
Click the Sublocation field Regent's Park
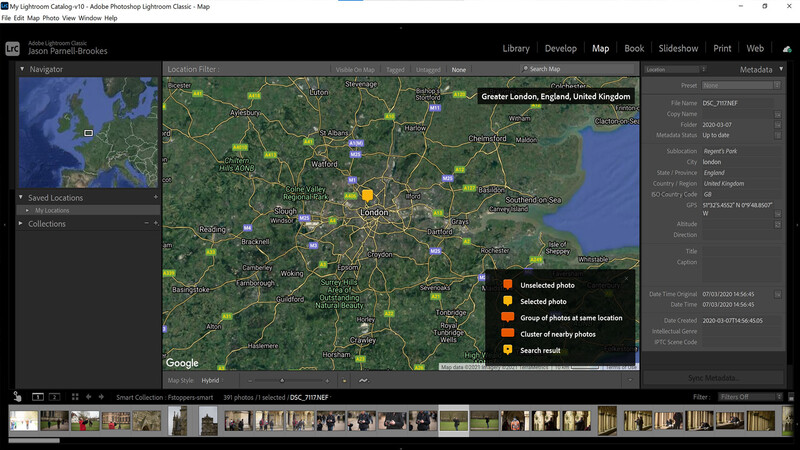click(741, 151)
